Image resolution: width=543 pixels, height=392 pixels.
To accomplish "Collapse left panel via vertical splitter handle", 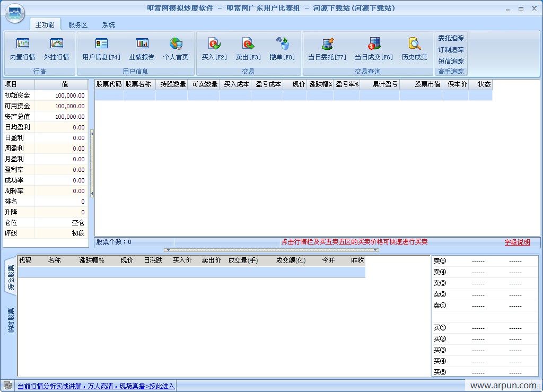I will [x=92, y=164].
